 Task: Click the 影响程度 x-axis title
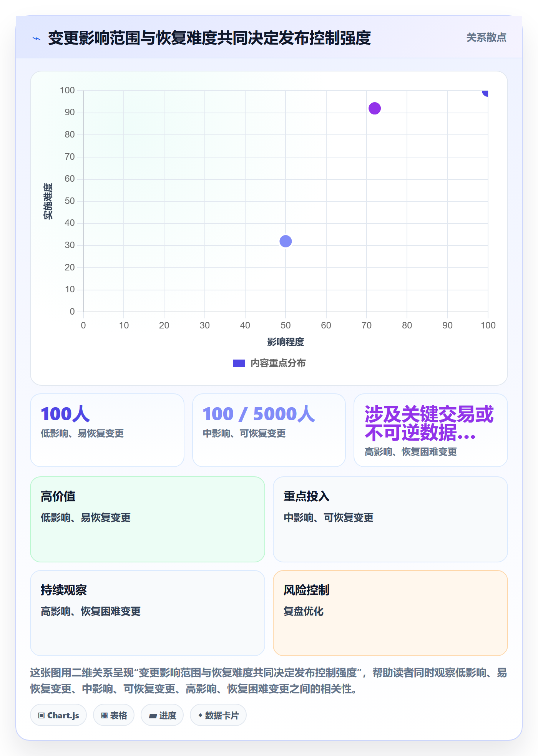pyautogui.click(x=286, y=342)
